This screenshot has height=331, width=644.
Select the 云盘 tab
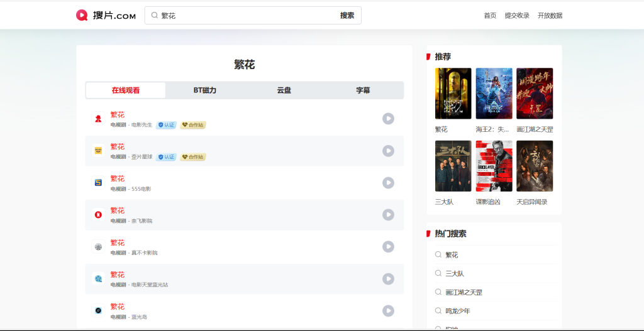tap(284, 90)
